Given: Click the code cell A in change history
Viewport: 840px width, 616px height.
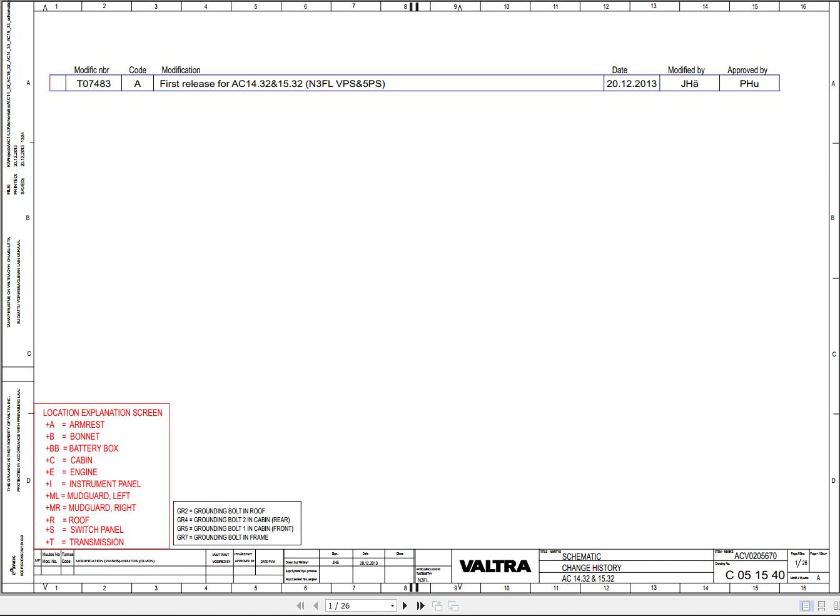Looking at the screenshot, I should (x=138, y=83).
